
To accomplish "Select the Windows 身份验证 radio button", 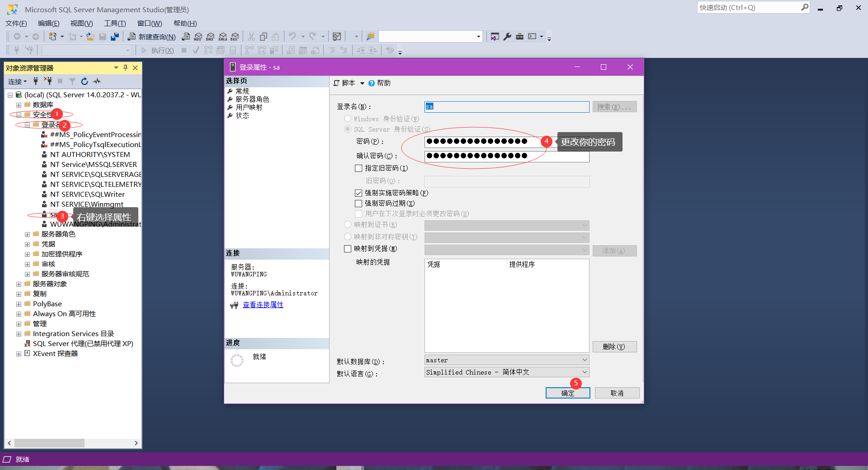I will 348,119.
